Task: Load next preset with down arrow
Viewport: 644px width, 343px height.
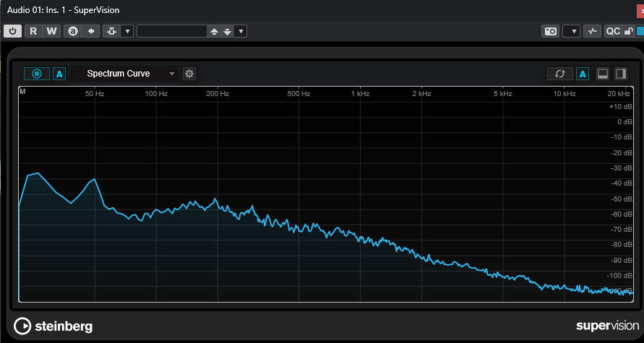Action: (x=228, y=32)
